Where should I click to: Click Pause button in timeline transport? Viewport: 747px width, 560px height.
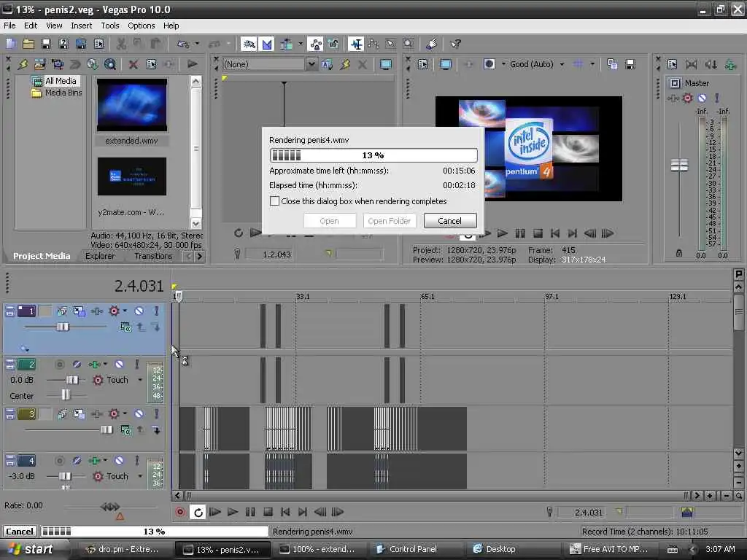point(250,512)
